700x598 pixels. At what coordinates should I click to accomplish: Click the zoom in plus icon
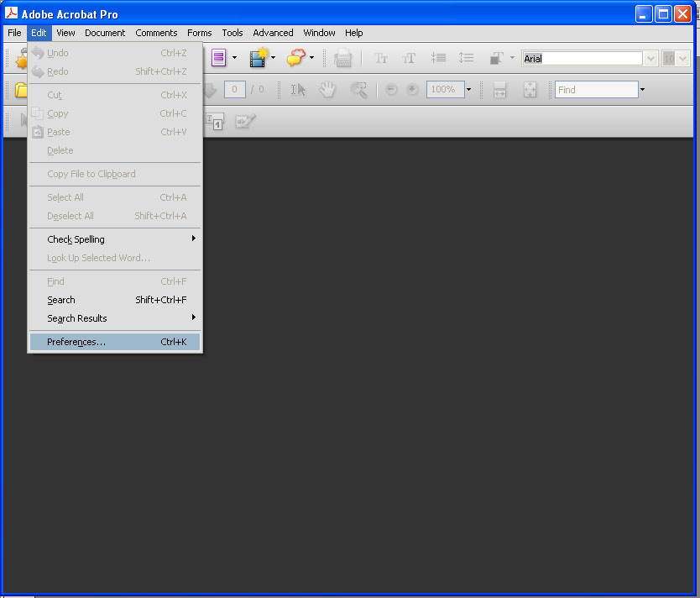coord(412,89)
